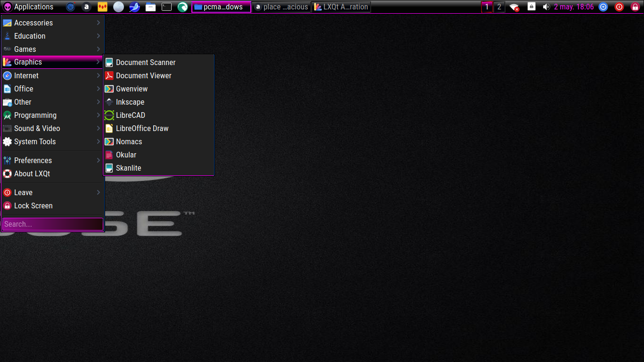The image size is (644, 362).
Task: Launch the blue bird SeaMonkey icon
Action: coord(134,7)
